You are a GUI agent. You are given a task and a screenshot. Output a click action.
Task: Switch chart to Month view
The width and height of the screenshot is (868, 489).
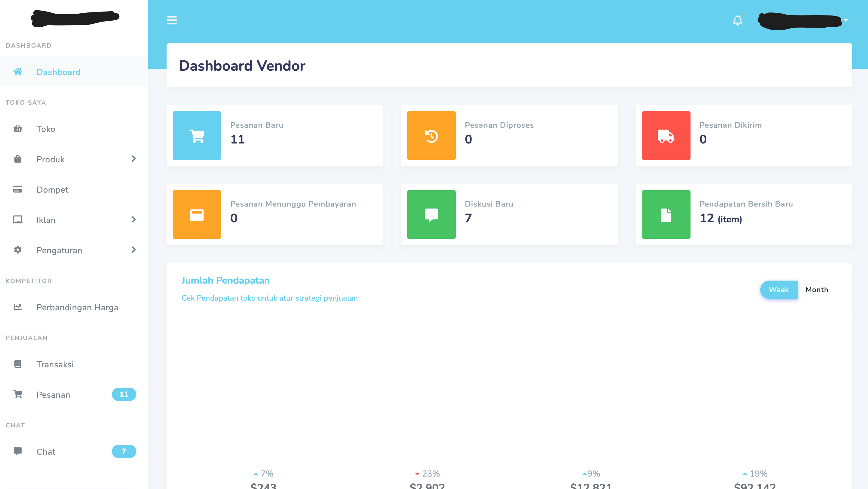pyautogui.click(x=816, y=289)
